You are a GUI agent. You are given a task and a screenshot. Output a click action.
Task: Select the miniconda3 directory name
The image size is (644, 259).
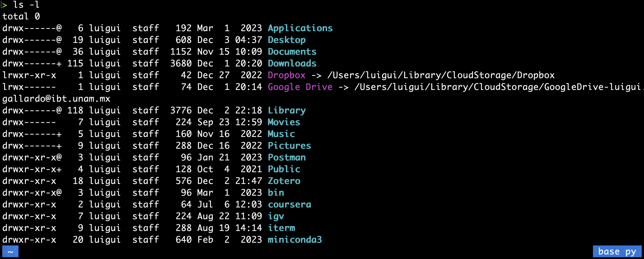click(295, 240)
